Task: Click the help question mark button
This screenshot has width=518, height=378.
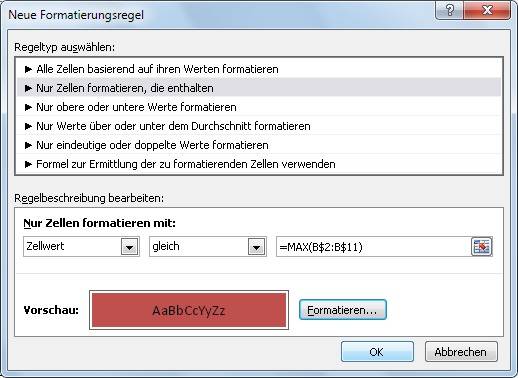Action: click(449, 11)
